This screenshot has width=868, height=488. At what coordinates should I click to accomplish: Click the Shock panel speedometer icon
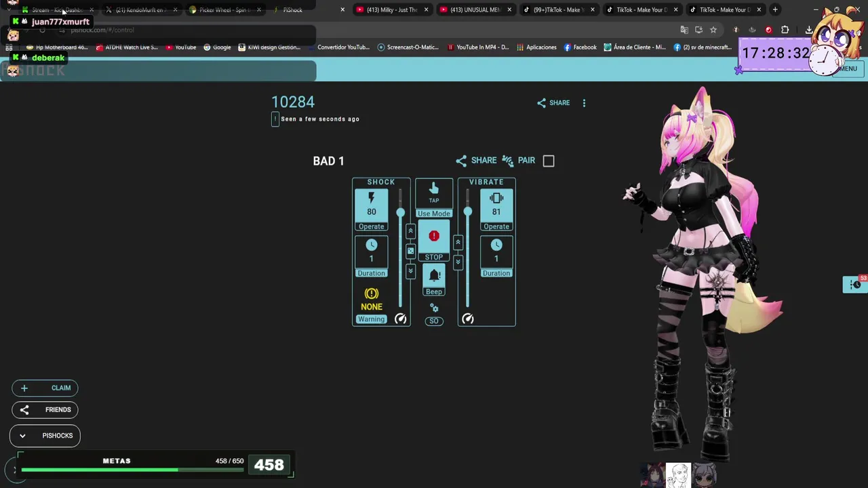(x=401, y=319)
